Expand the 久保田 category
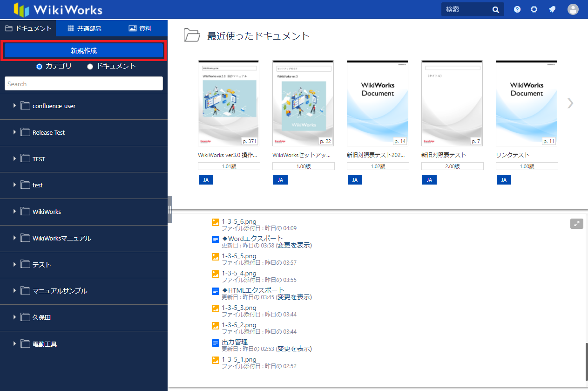Viewport: 588px width, 391px height. (x=14, y=317)
